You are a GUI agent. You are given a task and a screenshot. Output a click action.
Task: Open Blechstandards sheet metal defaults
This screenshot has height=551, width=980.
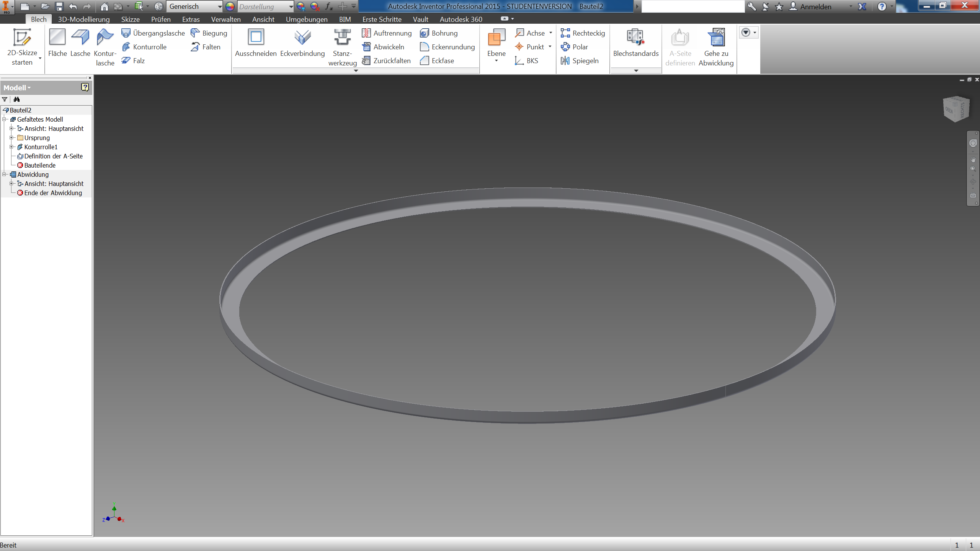point(636,43)
